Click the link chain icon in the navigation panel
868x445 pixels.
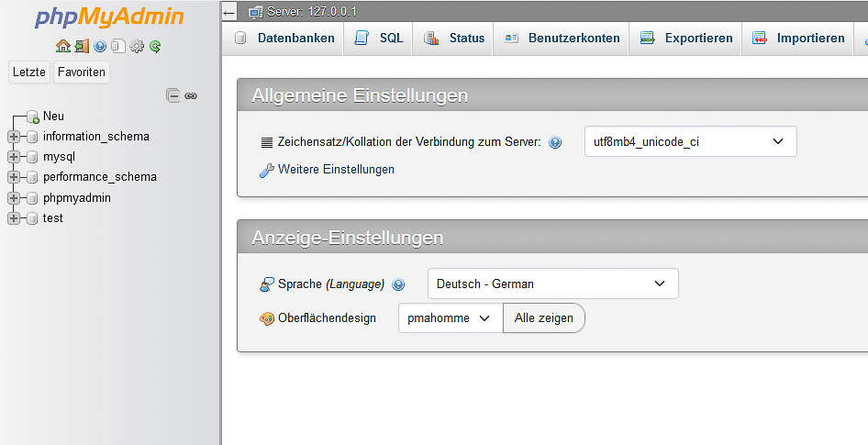(191, 95)
